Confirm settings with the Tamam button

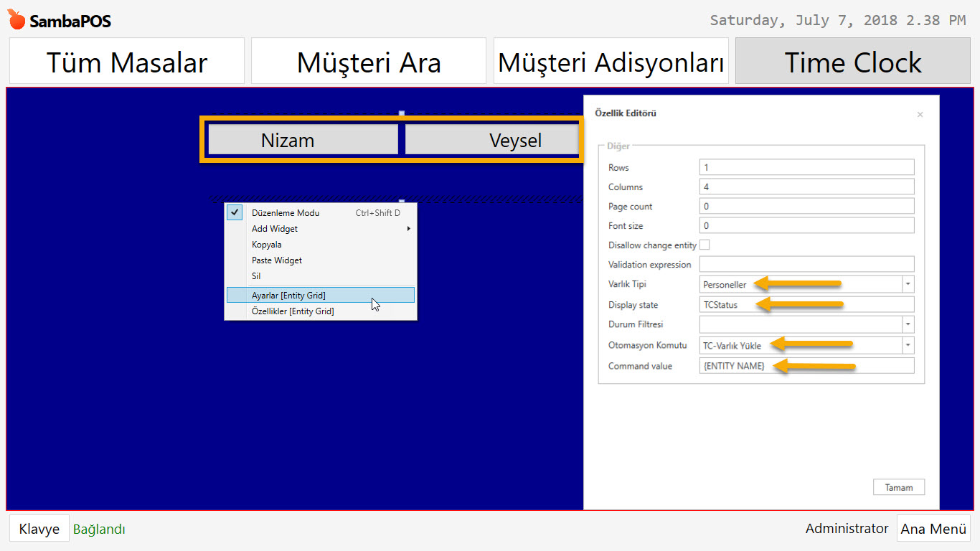(x=898, y=486)
